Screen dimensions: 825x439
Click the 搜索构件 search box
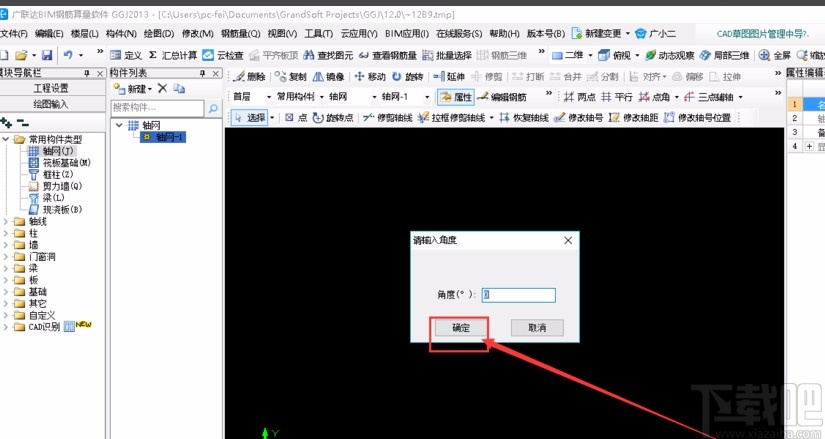[x=157, y=108]
